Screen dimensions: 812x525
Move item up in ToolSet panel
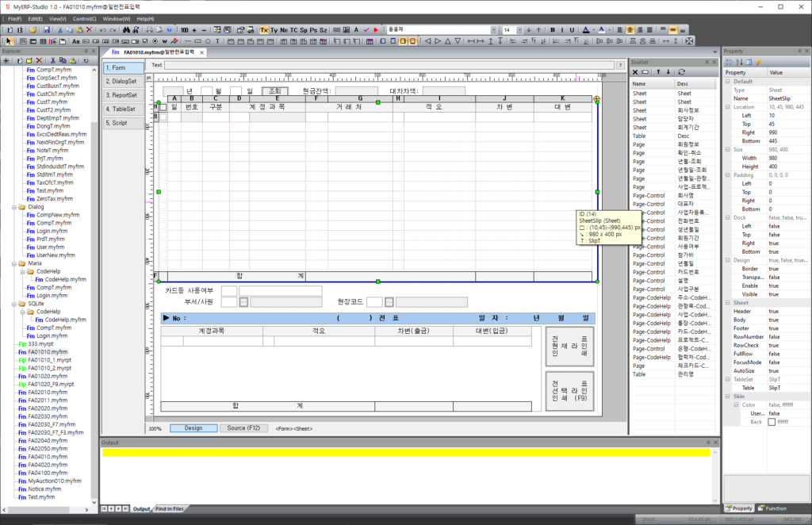(658, 72)
